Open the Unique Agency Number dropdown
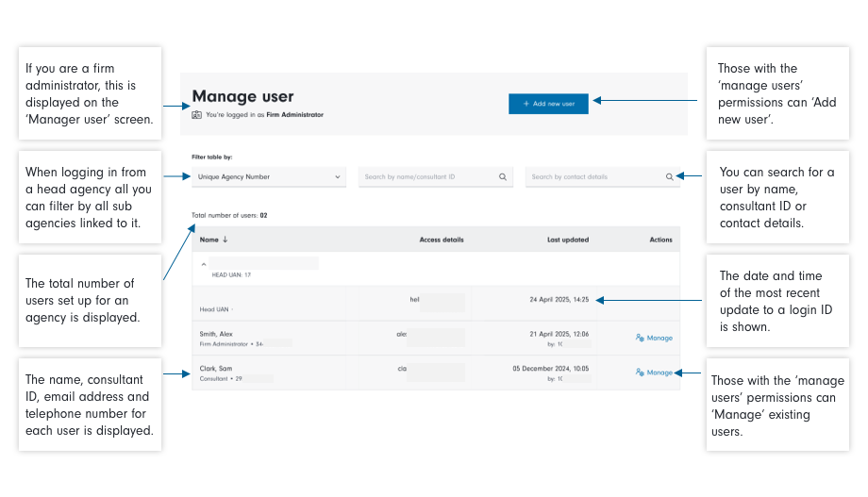Image resolution: width=868 pixels, height=497 pixels. [x=269, y=177]
